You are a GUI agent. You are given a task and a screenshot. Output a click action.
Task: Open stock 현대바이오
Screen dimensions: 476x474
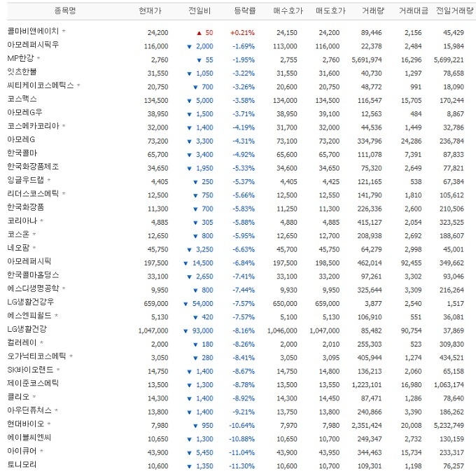pos(25,424)
